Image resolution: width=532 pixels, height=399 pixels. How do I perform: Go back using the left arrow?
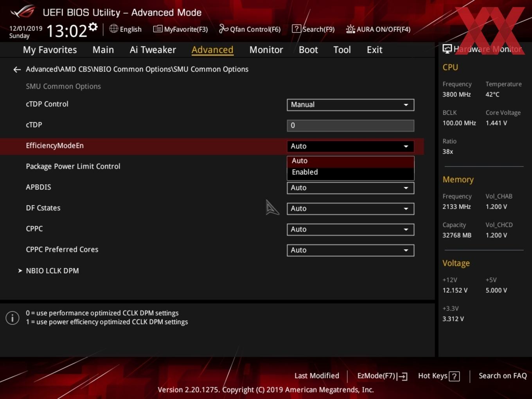point(17,70)
